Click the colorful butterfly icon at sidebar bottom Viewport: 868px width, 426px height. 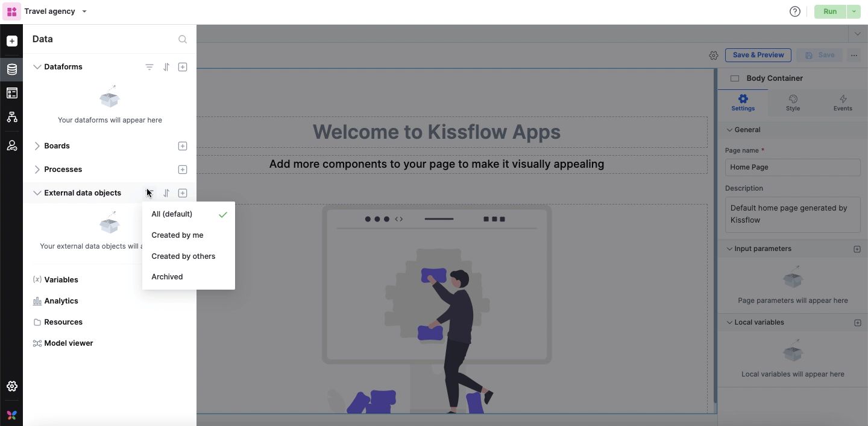11,415
